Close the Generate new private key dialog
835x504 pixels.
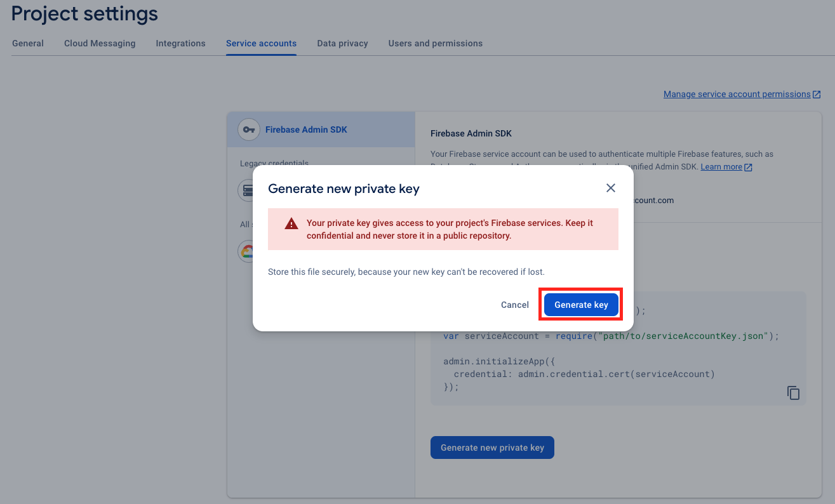click(611, 188)
